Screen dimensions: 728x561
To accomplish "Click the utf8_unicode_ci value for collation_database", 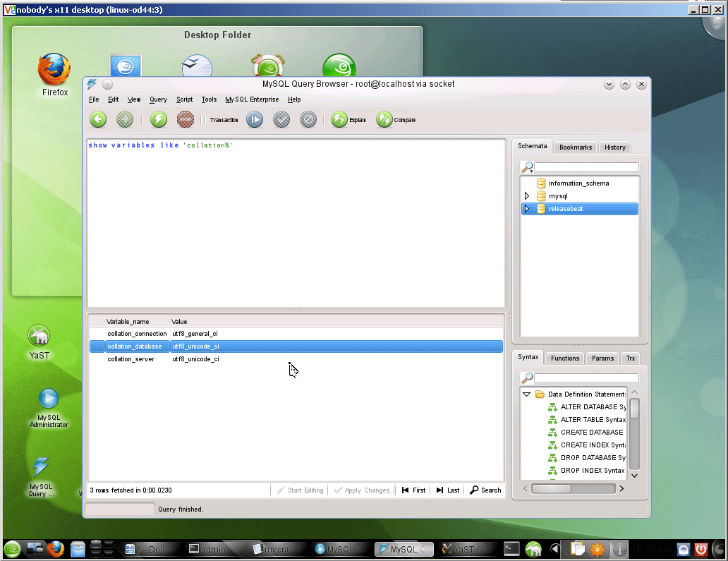I will (195, 346).
